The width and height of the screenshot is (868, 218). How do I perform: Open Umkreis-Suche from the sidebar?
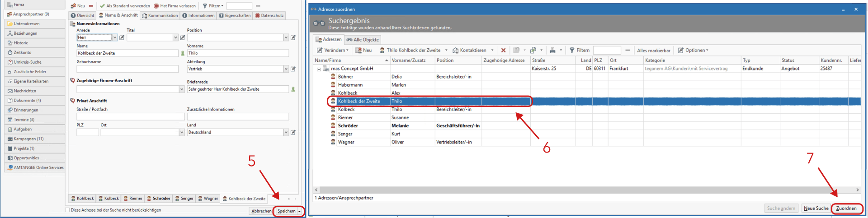point(27,62)
